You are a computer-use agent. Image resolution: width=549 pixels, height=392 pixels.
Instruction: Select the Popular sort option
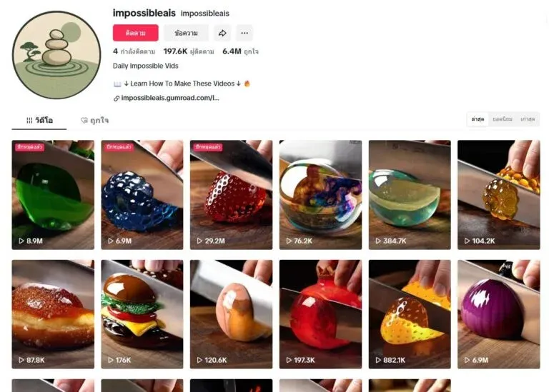pyautogui.click(x=503, y=119)
